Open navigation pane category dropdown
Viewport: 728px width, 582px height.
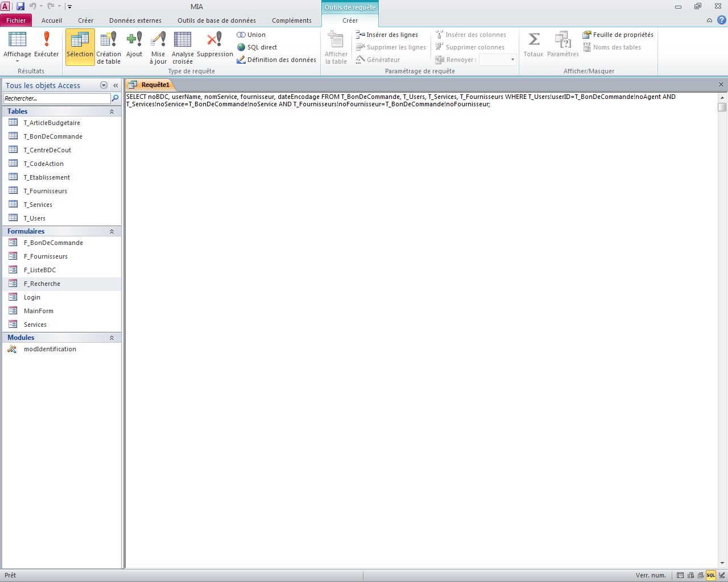click(104, 85)
